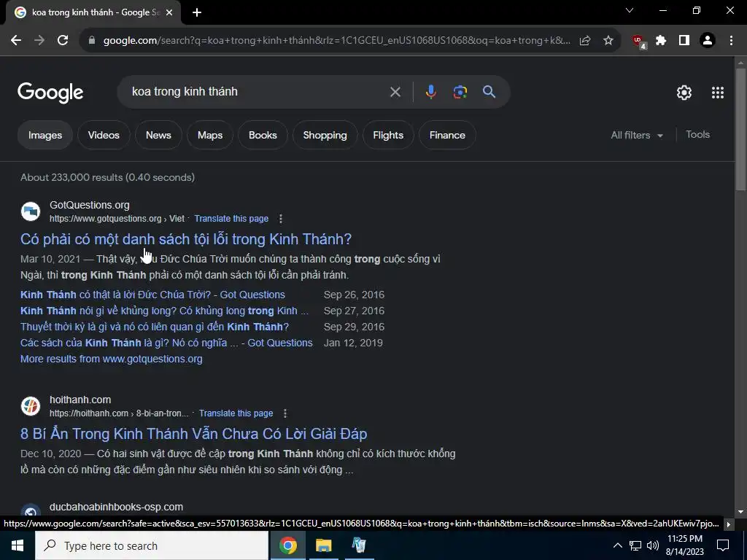Open more options for GotQuestions result
The height and width of the screenshot is (560, 747).
click(x=281, y=219)
